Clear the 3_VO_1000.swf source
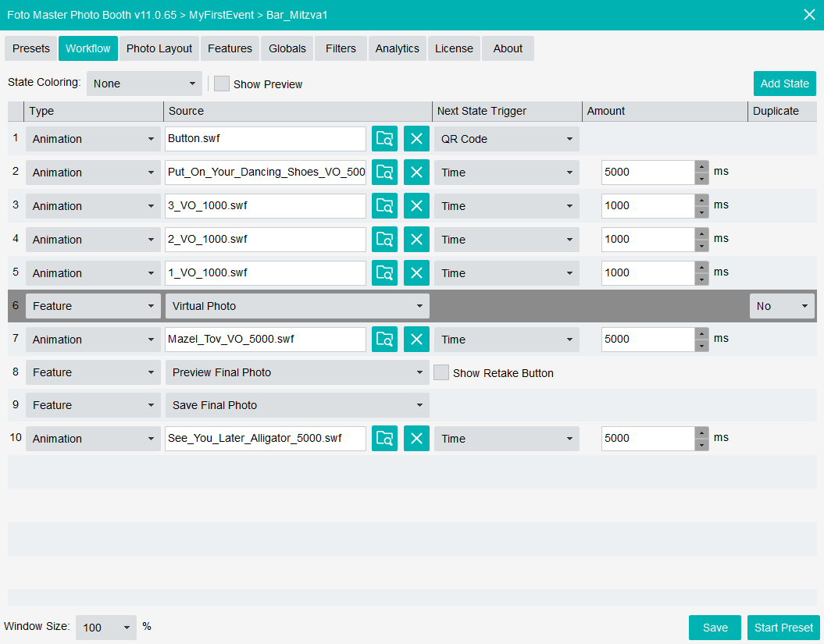Image resolution: width=824 pixels, height=644 pixels. (416, 206)
